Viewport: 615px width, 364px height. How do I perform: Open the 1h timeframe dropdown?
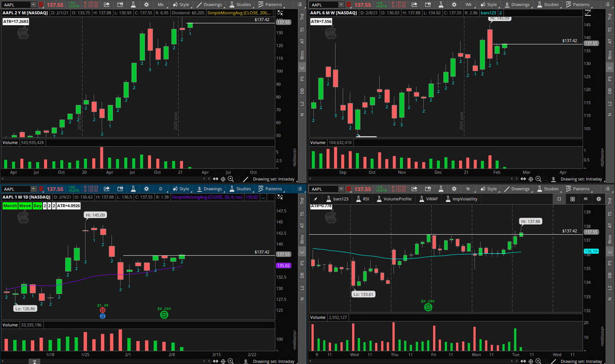(x=469, y=189)
